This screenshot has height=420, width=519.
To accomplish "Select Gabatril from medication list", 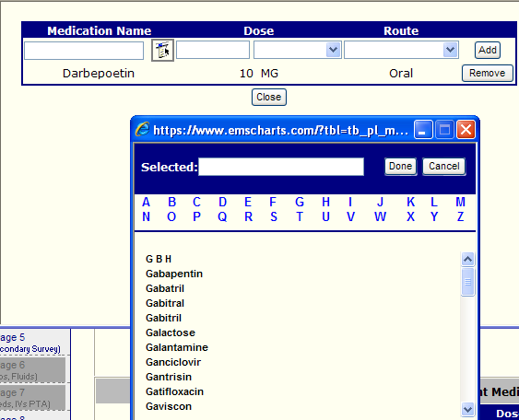I will (x=165, y=288).
